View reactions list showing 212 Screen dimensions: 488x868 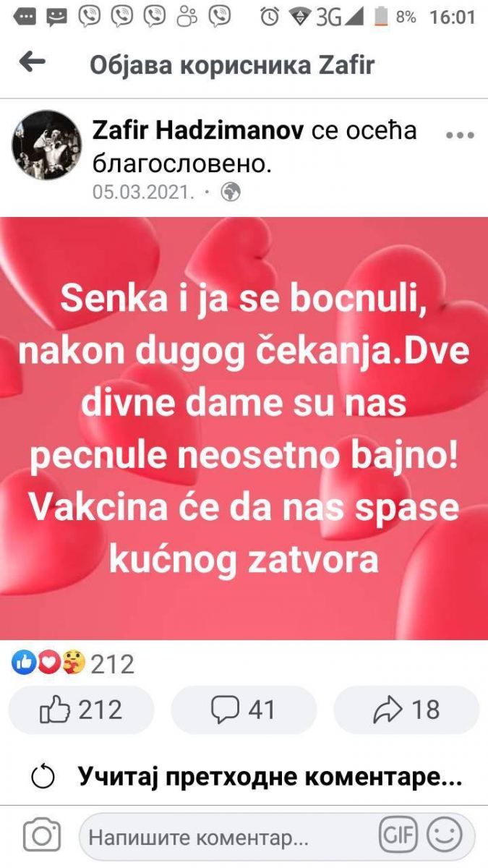point(73,663)
